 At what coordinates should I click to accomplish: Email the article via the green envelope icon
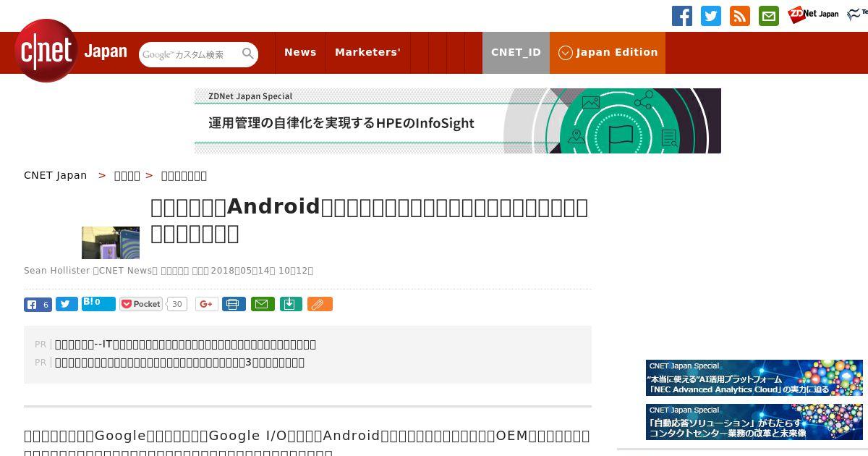tap(263, 304)
